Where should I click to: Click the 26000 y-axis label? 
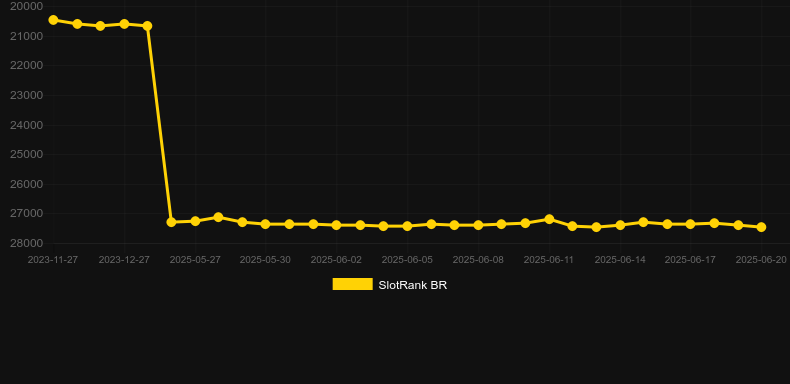point(26,184)
